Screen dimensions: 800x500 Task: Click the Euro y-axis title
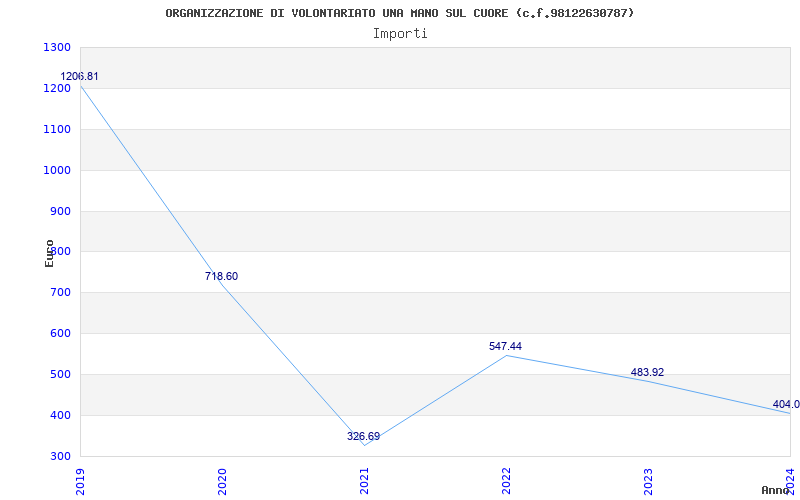[x=49, y=253]
